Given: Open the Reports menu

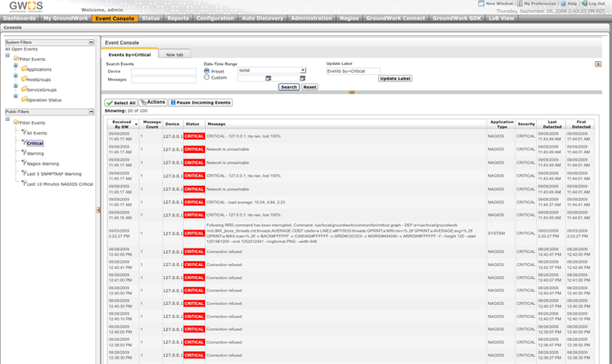Looking at the screenshot, I should click(178, 18).
